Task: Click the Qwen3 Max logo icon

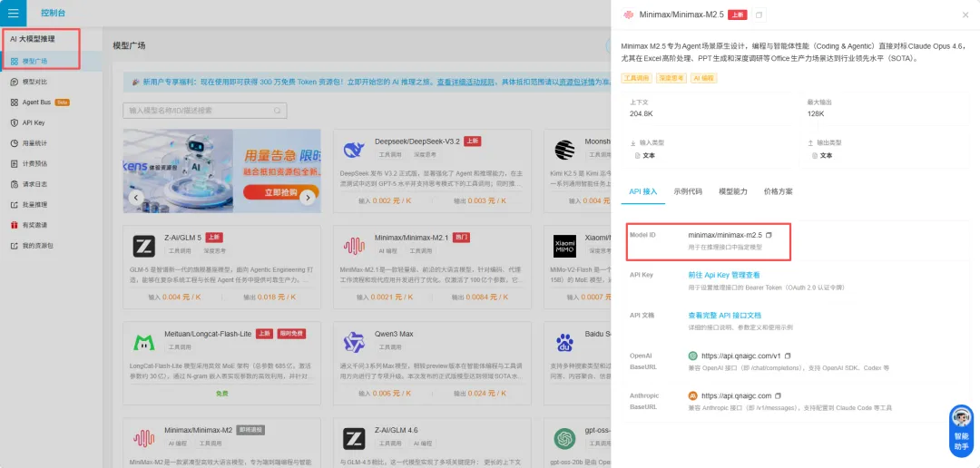Action: (354, 343)
